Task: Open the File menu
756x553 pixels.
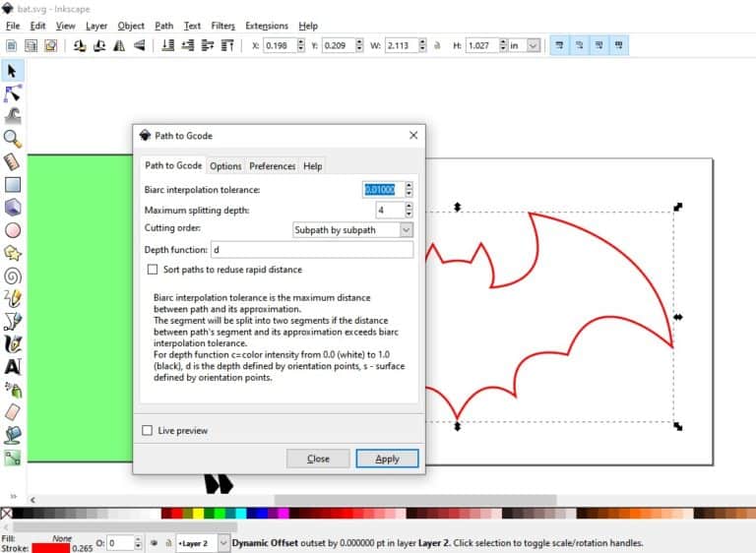Action: [13, 26]
